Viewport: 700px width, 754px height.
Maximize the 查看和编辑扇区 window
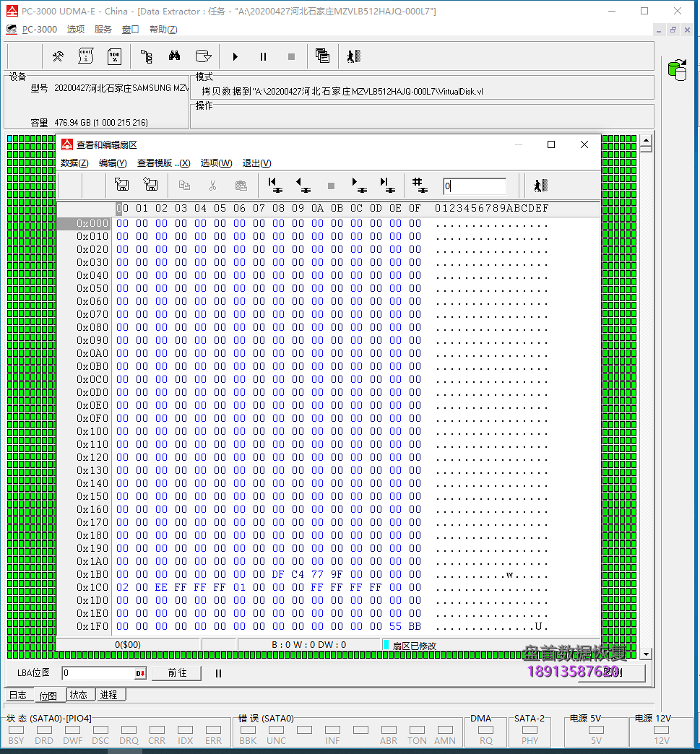pyautogui.click(x=551, y=144)
